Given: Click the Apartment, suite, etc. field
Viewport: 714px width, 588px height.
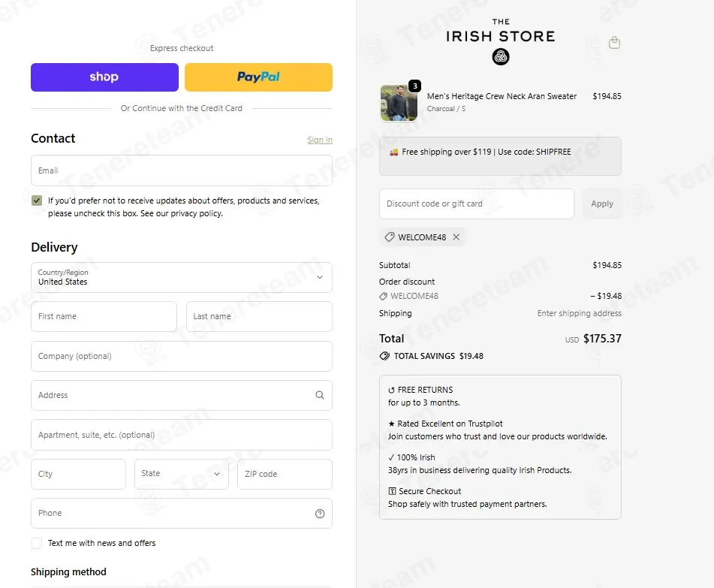Looking at the screenshot, I should coord(181,435).
